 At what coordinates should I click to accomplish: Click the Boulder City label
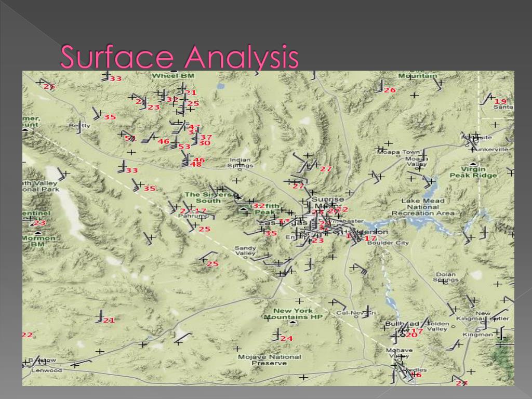coord(388,243)
